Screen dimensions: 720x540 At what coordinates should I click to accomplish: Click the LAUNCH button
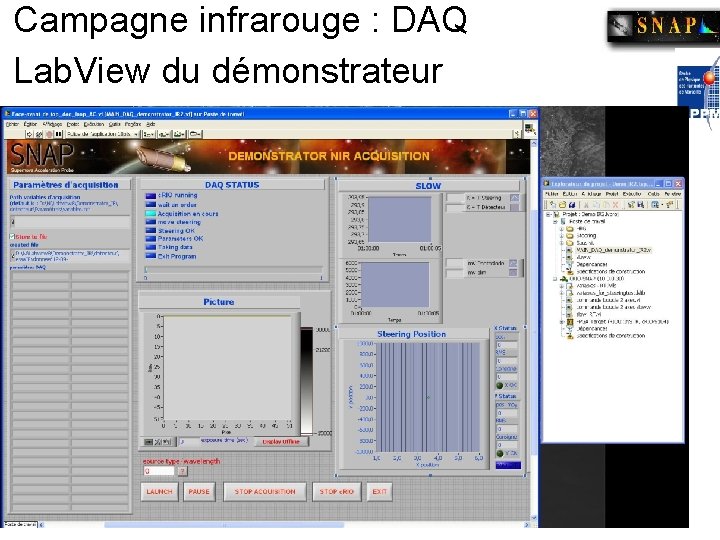point(159,492)
